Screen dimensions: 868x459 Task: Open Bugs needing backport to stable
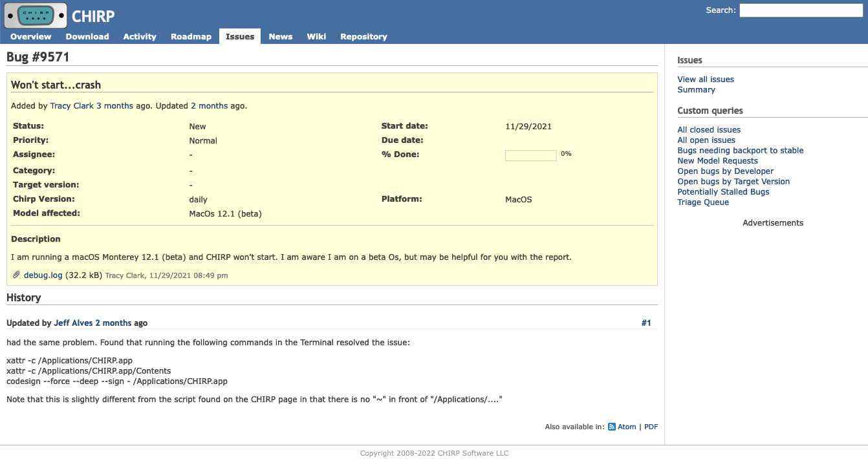click(x=740, y=150)
